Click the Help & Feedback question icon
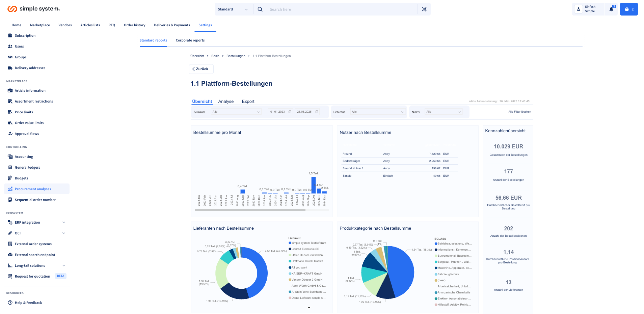 [10, 303]
